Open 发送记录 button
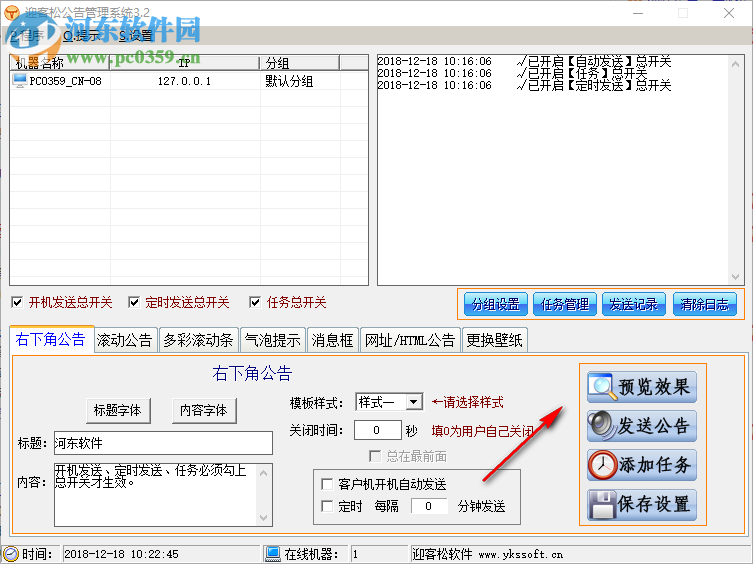The width and height of the screenshot is (753, 564). (634, 304)
